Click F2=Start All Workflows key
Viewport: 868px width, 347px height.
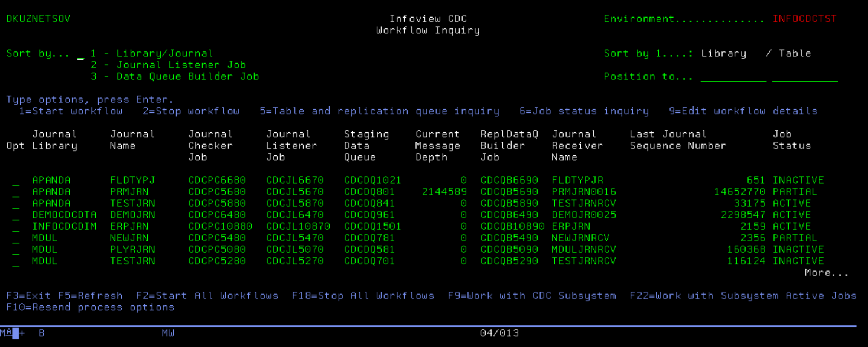(x=207, y=296)
